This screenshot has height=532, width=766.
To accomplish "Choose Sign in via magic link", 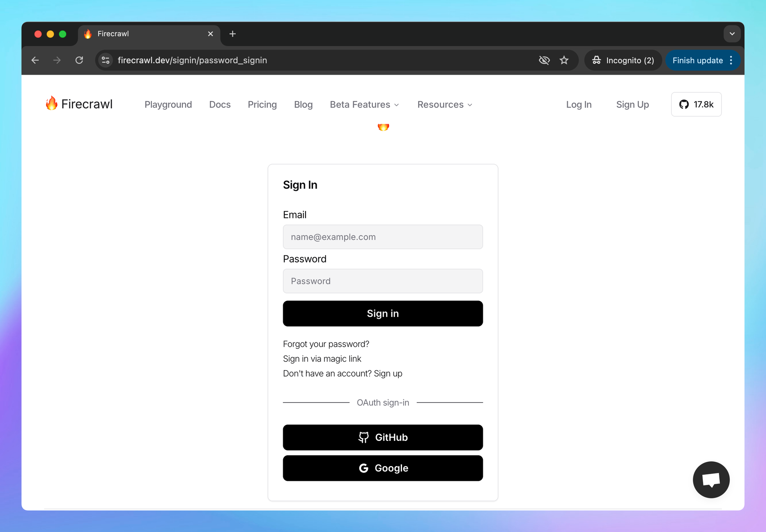I will click(x=322, y=359).
